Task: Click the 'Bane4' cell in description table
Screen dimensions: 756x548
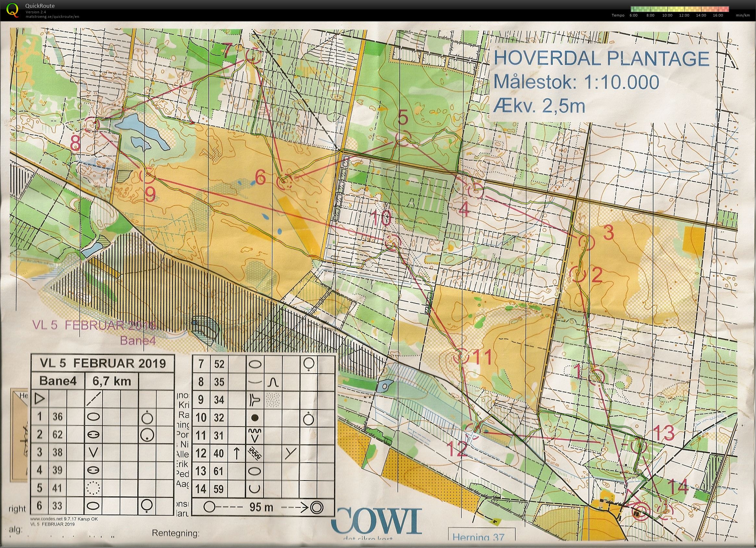Action: coord(58,381)
